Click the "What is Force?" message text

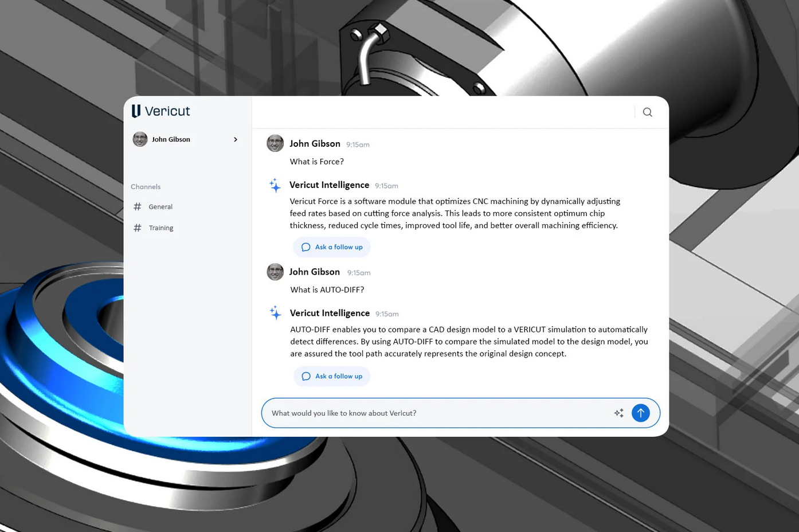click(x=317, y=162)
